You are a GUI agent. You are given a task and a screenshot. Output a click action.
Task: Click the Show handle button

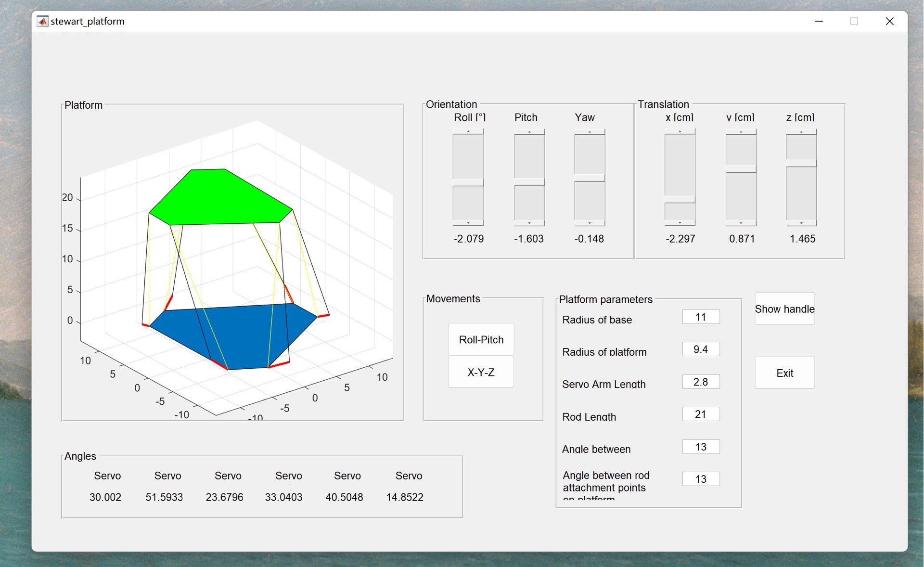(x=784, y=309)
